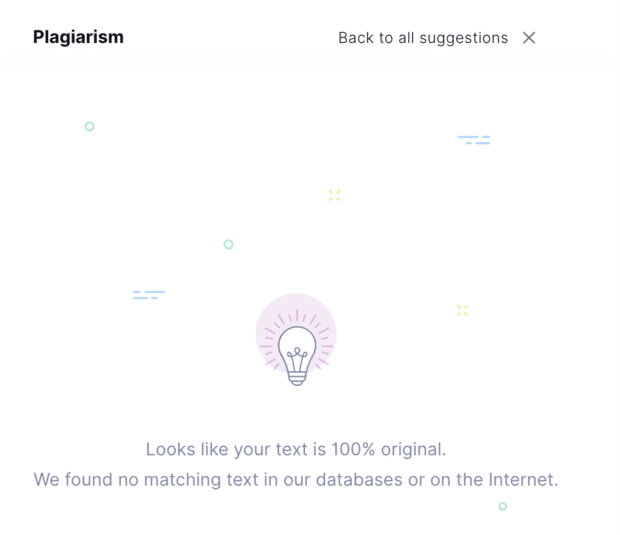Click the yellow sparkle right of lightbulb

[462, 311]
